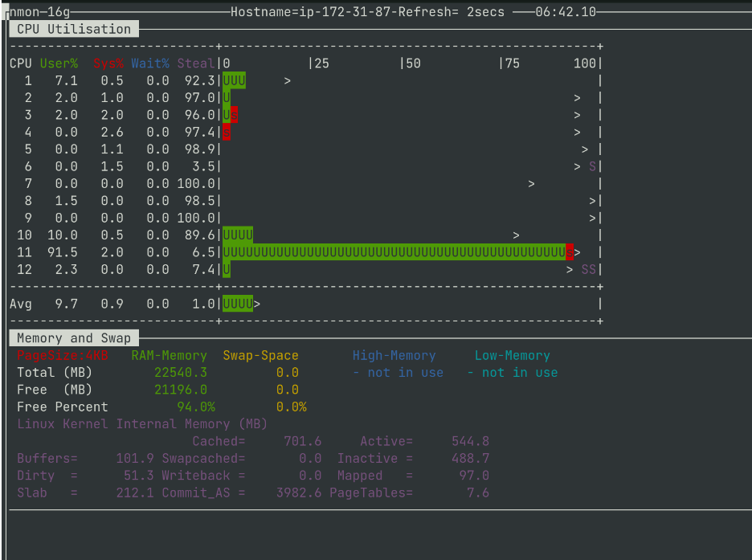Click the Commit_AS value 3982.6

pyautogui.click(x=299, y=493)
